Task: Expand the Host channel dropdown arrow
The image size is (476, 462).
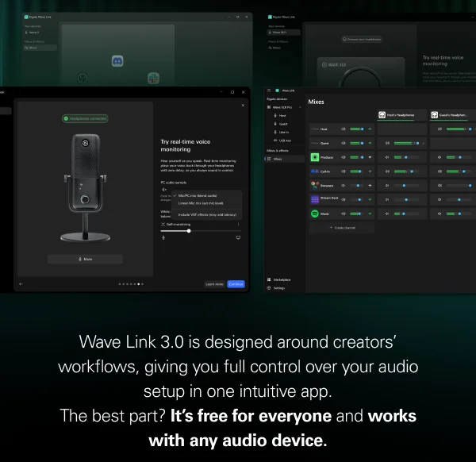Action: tap(370, 129)
